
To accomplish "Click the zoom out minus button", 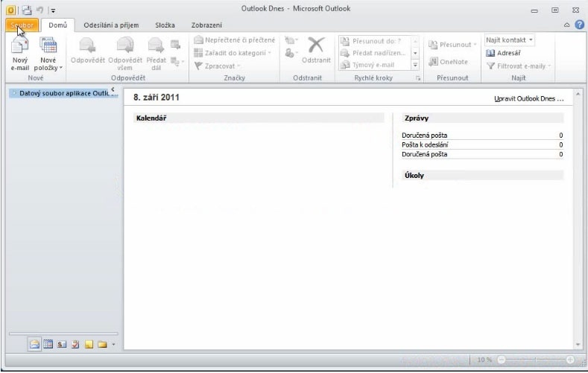I will pos(502,360).
